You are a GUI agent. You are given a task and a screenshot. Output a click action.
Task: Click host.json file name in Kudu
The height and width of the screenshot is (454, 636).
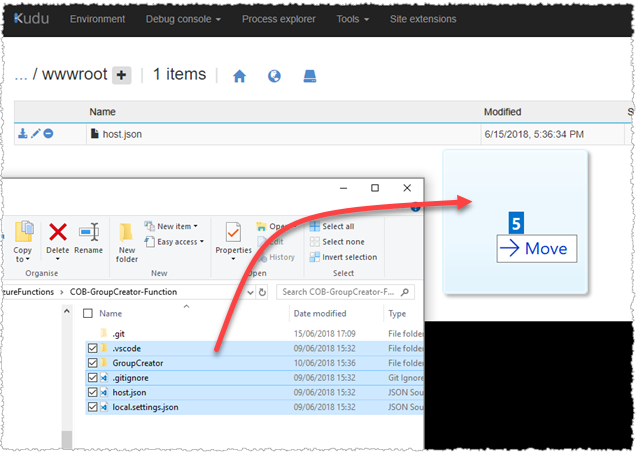[x=122, y=134]
